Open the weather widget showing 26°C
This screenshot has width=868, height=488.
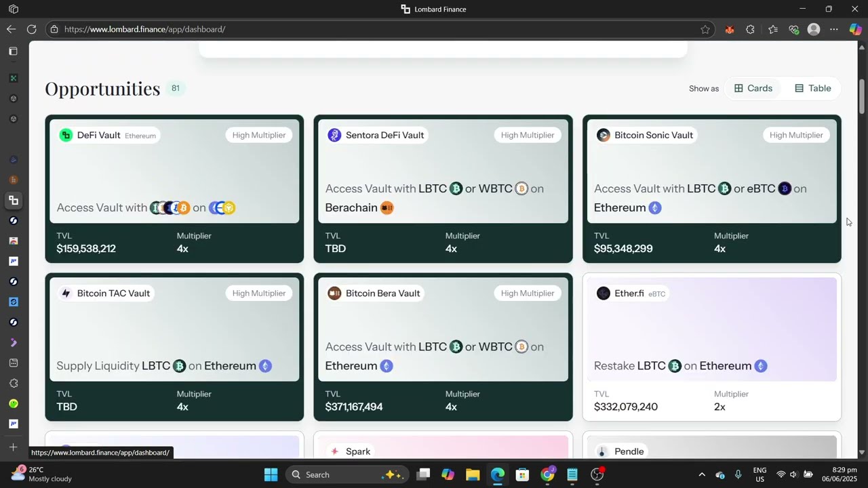[42, 474]
